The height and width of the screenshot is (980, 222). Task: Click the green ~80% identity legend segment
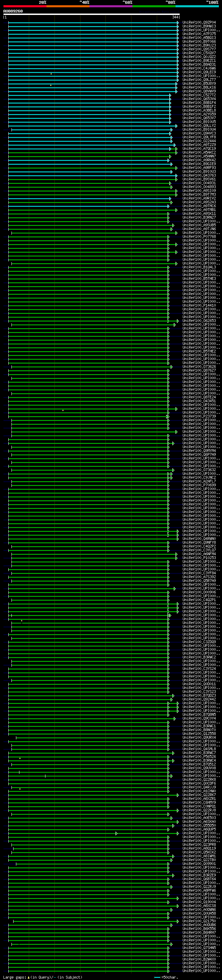click(x=154, y=6)
